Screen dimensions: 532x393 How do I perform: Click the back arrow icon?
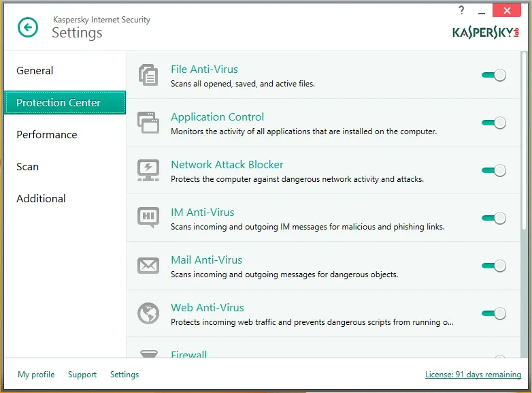pyautogui.click(x=28, y=27)
